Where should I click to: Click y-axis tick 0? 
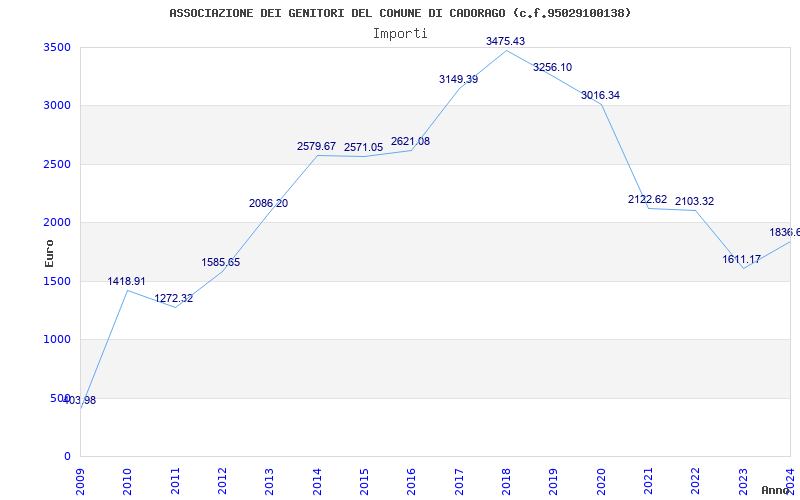click(67, 456)
